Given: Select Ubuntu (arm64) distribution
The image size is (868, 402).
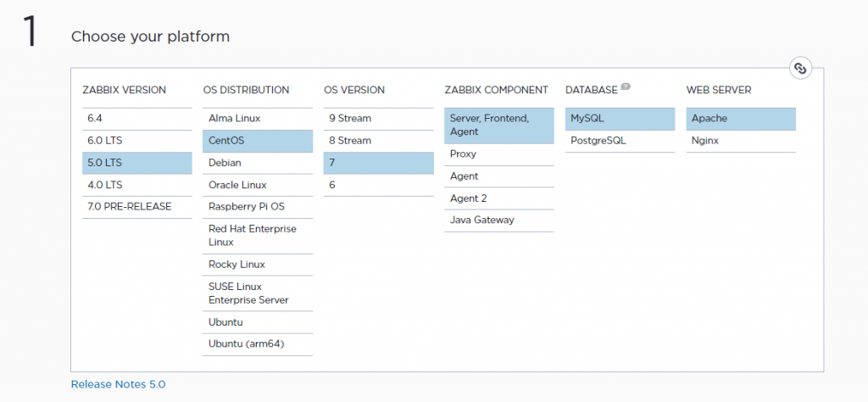Looking at the screenshot, I should (x=257, y=344).
